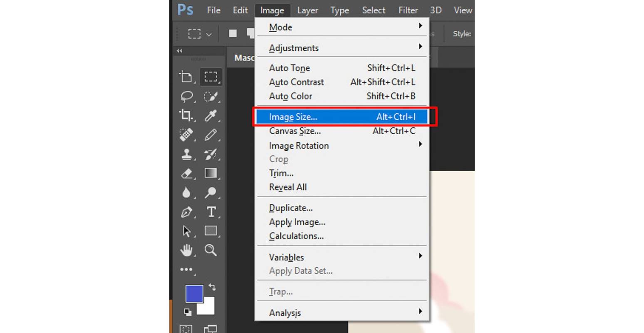Switch to the Select menu
644x333 pixels.
pyautogui.click(x=373, y=10)
